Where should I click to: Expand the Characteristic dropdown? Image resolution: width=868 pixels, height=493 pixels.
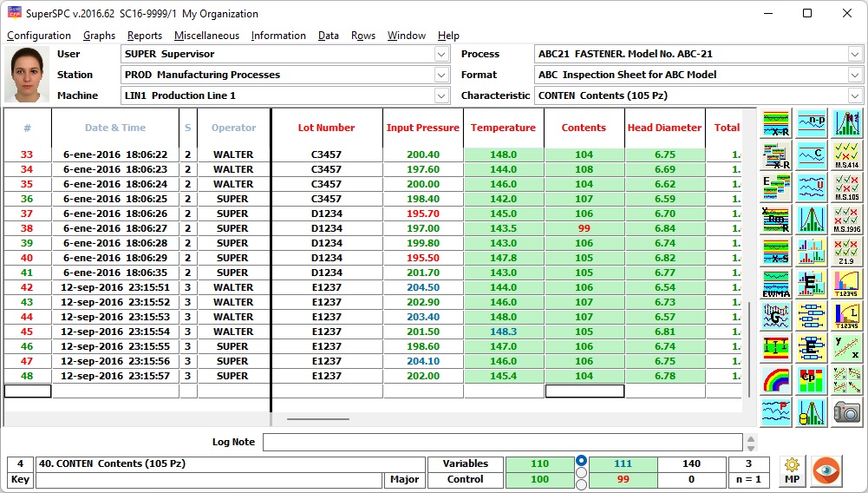coord(855,95)
